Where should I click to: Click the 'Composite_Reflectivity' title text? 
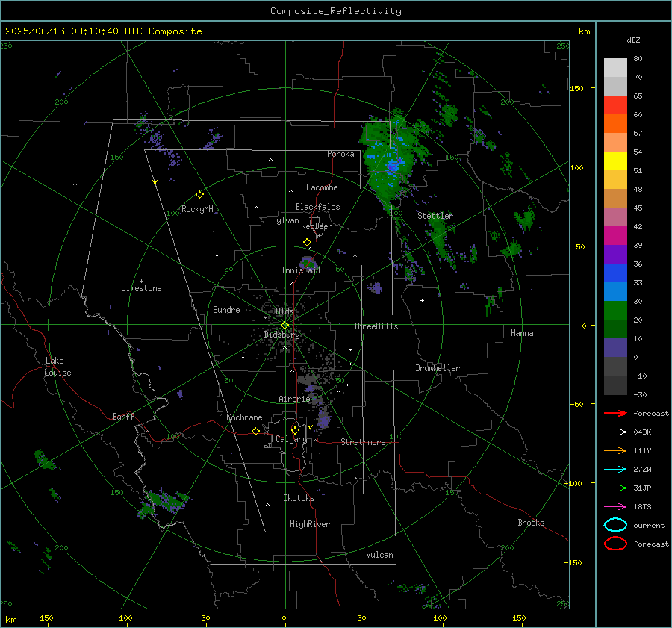pyautogui.click(x=335, y=11)
